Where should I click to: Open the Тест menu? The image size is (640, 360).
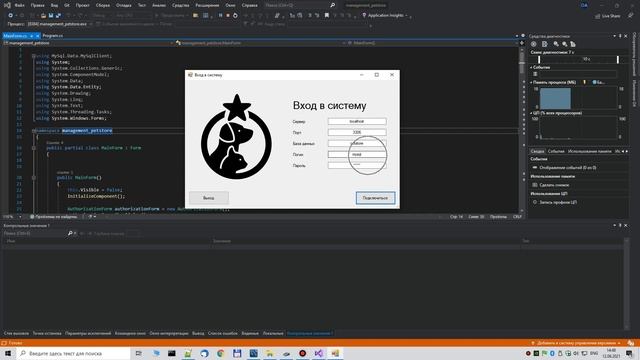(142, 5)
